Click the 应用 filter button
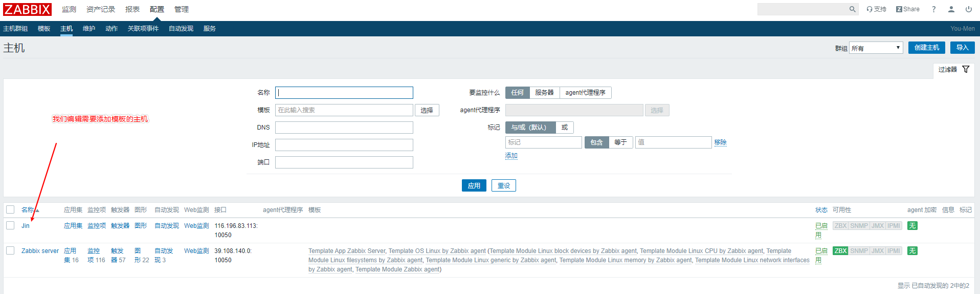Image resolution: width=980 pixels, height=294 pixels. (x=474, y=185)
